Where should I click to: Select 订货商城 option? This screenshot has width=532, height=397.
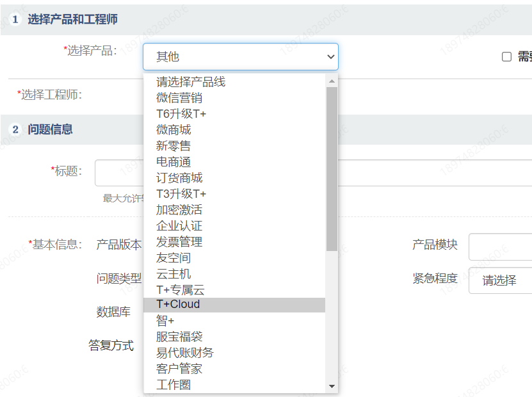pos(234,178)
